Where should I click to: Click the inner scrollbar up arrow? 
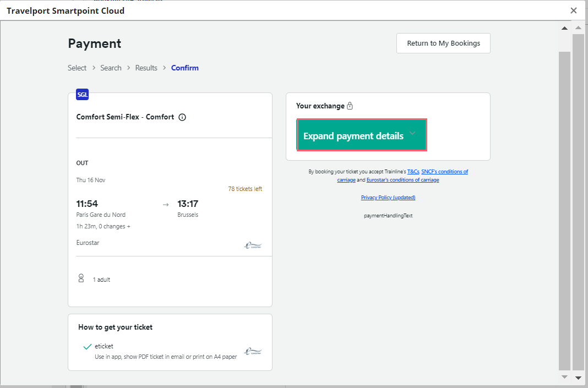[x=564, y=28]
